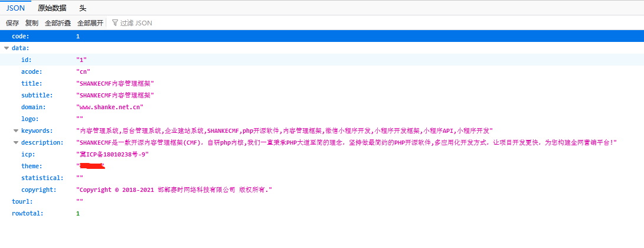Click the title value "SHANKECMF内容管理框架"
Viewport: 644px width, 248px height.
115,83
